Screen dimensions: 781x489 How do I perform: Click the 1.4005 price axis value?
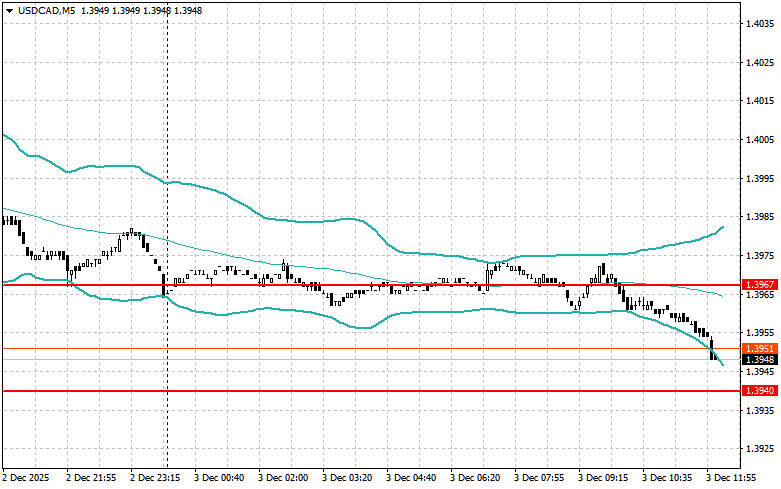click(760, 139)
